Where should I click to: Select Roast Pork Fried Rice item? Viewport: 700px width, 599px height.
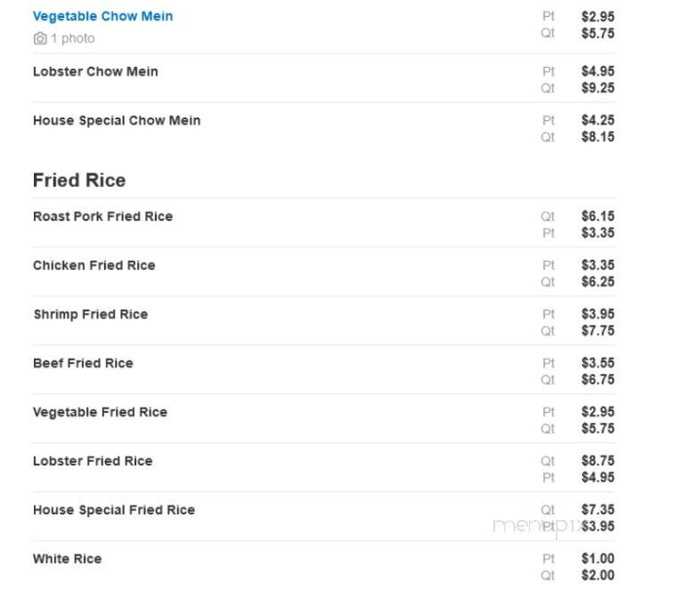tap(102, 216)
